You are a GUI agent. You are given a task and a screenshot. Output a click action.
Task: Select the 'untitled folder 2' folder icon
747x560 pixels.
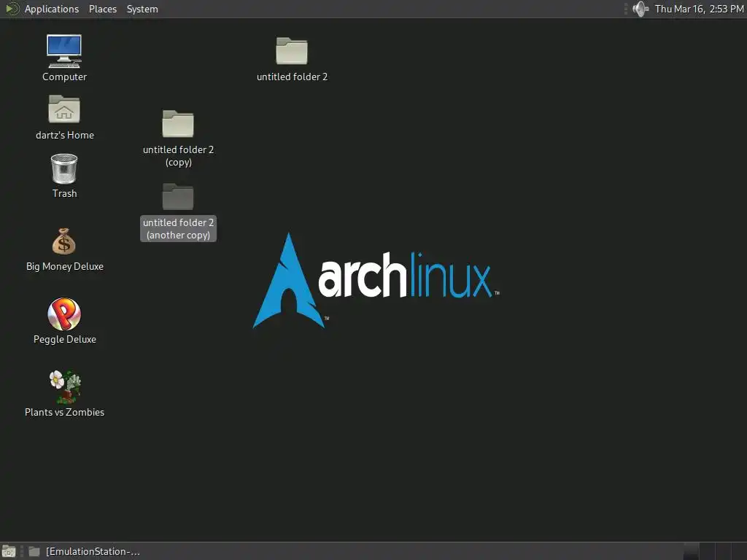click(x=292, y=50)
